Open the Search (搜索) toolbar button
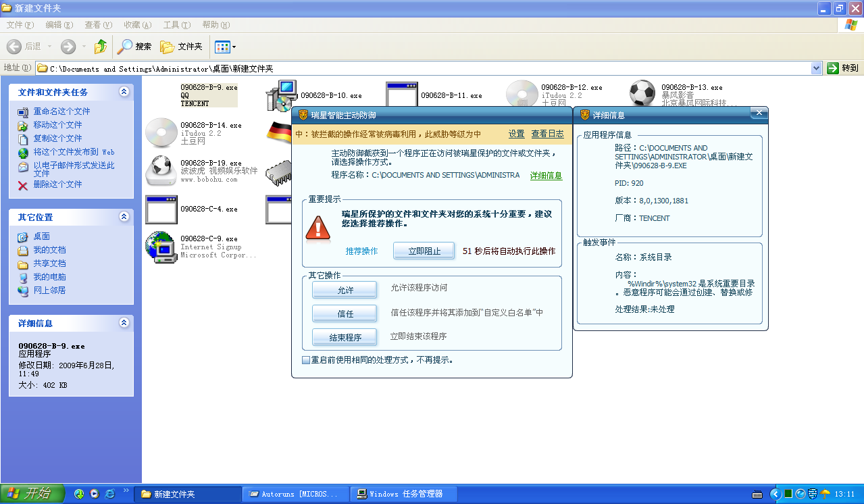 134,47
